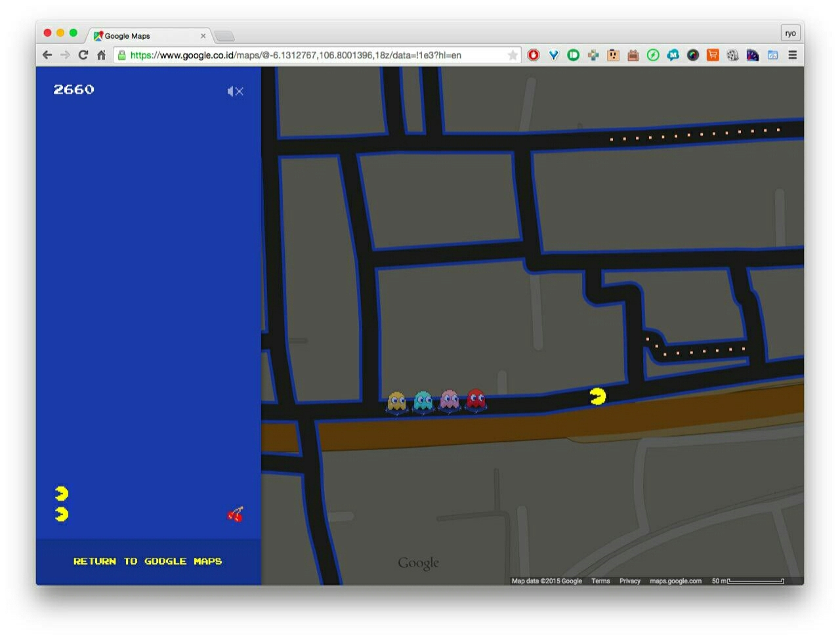Image resolution: width=840 pixels, height=636 pixels.
Task: Open the Terms link on the map
Action: tap(600, 581)
